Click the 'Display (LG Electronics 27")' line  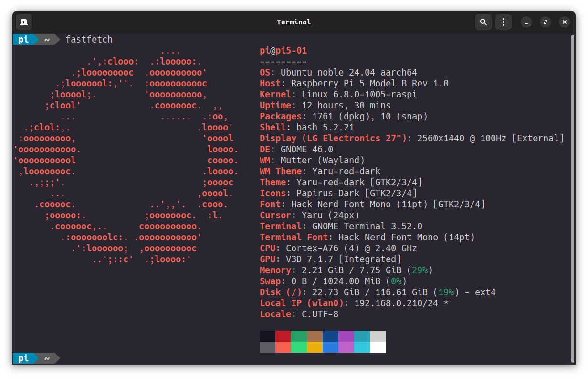click(x=412, y=139)
